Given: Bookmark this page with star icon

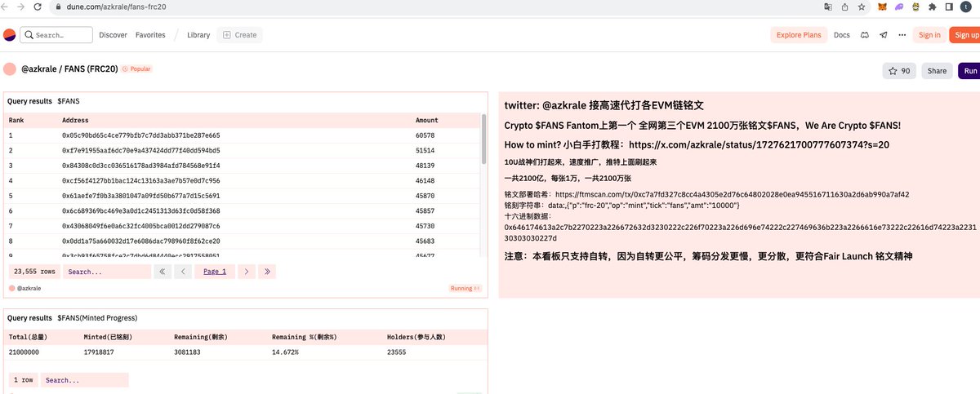Looking at the screenshot, I should point(861,7).
